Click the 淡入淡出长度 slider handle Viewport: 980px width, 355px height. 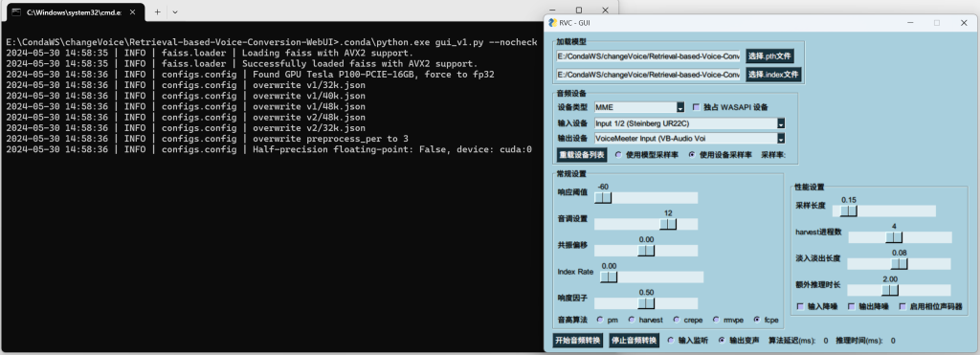coord(899,264)
